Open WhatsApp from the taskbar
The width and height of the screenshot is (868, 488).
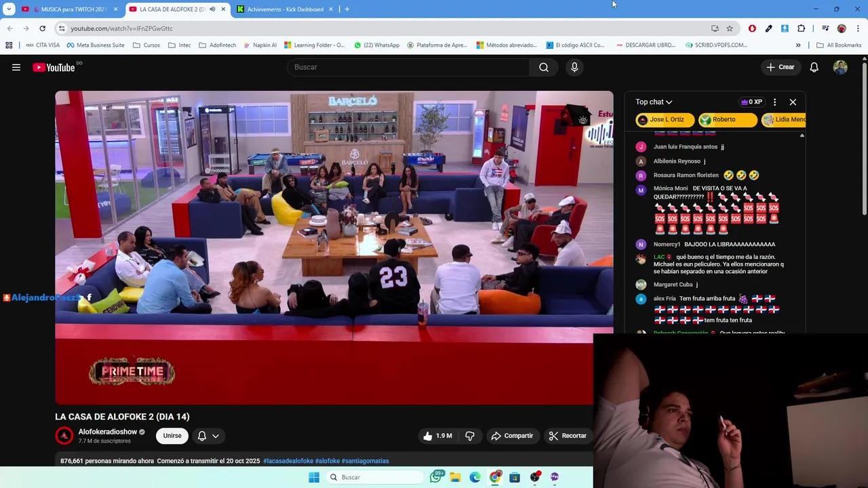436,477
